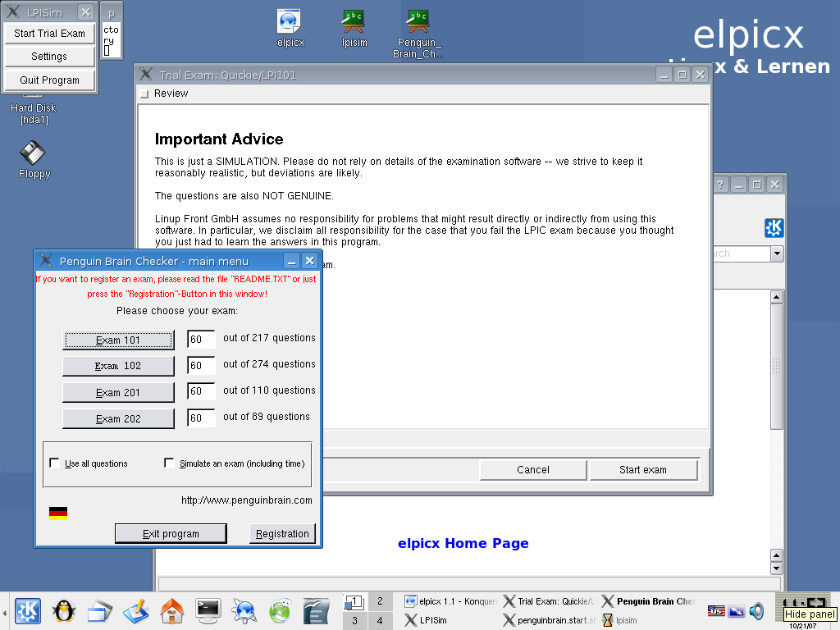Click the Start exam button

pyautogui.click(x=643, y=469)
